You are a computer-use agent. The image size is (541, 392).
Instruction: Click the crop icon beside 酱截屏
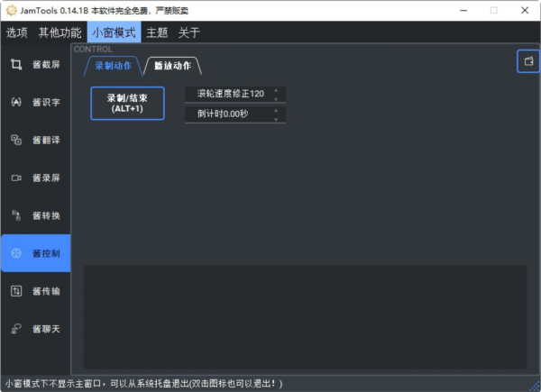click(x=16, y=64)
